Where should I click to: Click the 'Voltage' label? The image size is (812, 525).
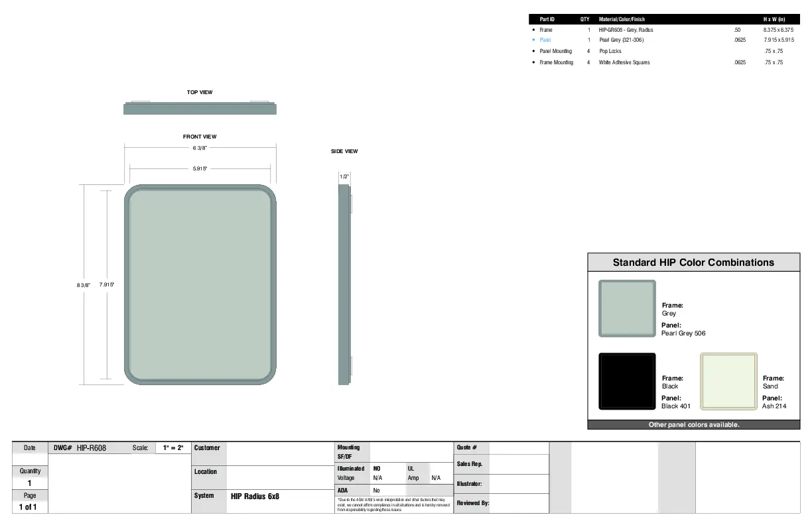[346, 477]
